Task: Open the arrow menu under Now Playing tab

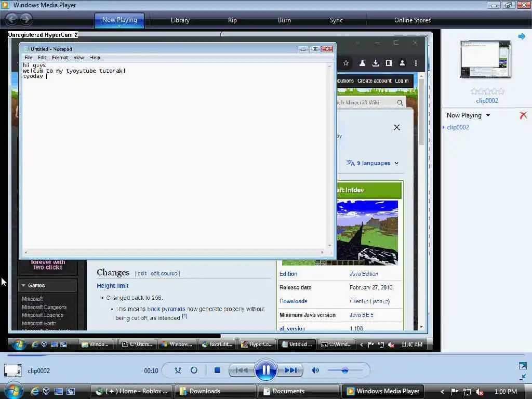Action: coord(119,26)
